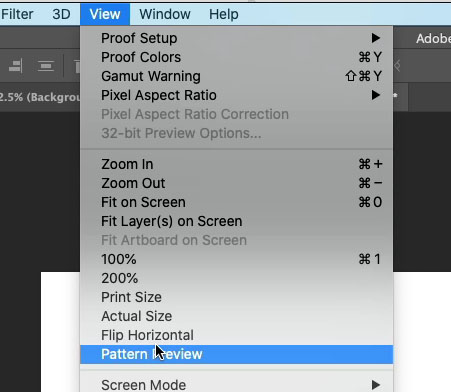Select the align right edges icon
The width and height of the screenshot is (451, 392).
(16, 66)
